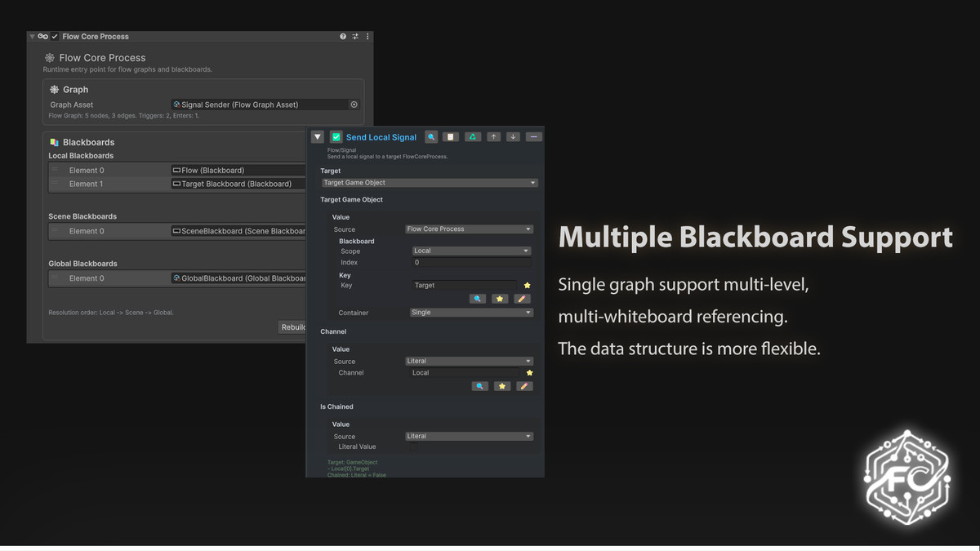Open the Graph Asset object picker
This screenshot has width=980, height=551.
coord(354,104)
